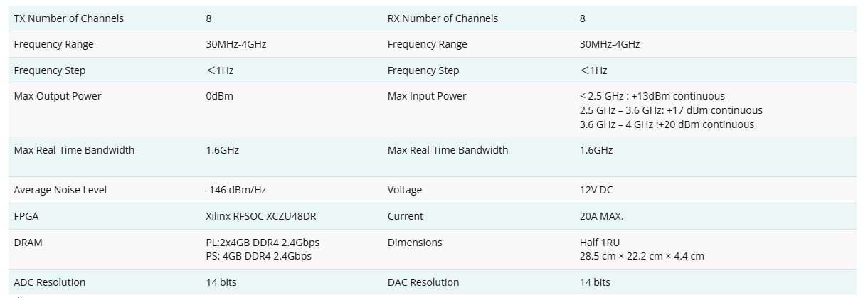Click the Voltage label
The height and width of the screenshot is (298, 868).
[405, 190]
